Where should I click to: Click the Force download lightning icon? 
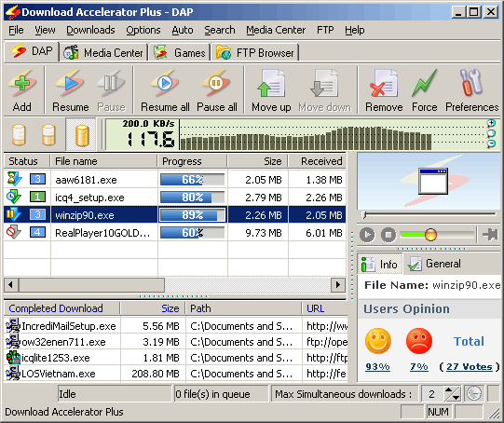click(x=424, y=84)
